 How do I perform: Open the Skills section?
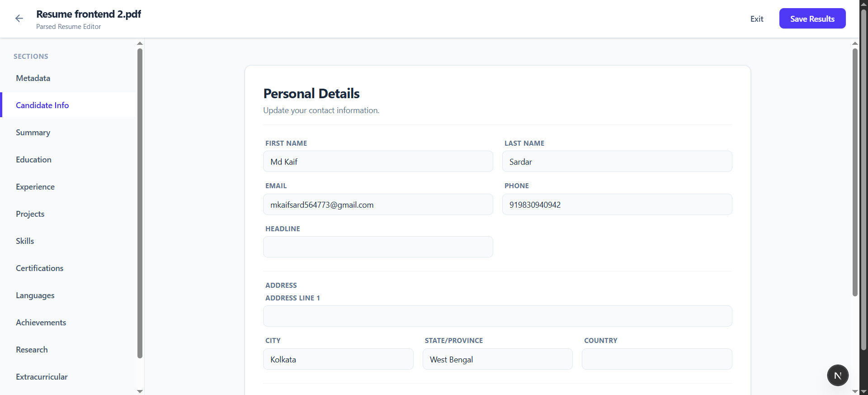pos(25,241)
